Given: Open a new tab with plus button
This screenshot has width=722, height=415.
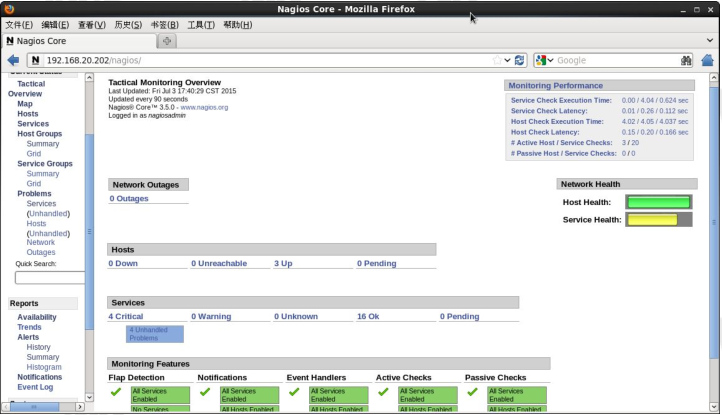Looking at the screenshot, I should click(x=167, y=41).
